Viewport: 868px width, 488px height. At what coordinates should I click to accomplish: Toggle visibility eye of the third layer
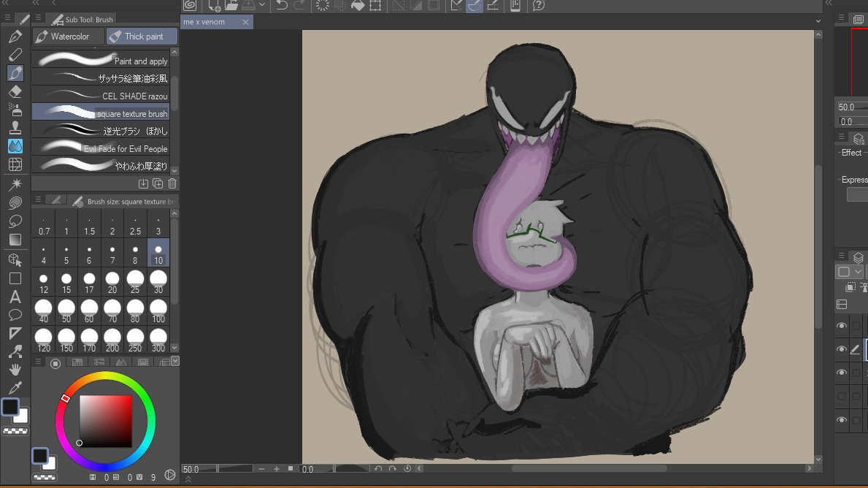pos(842,373)
